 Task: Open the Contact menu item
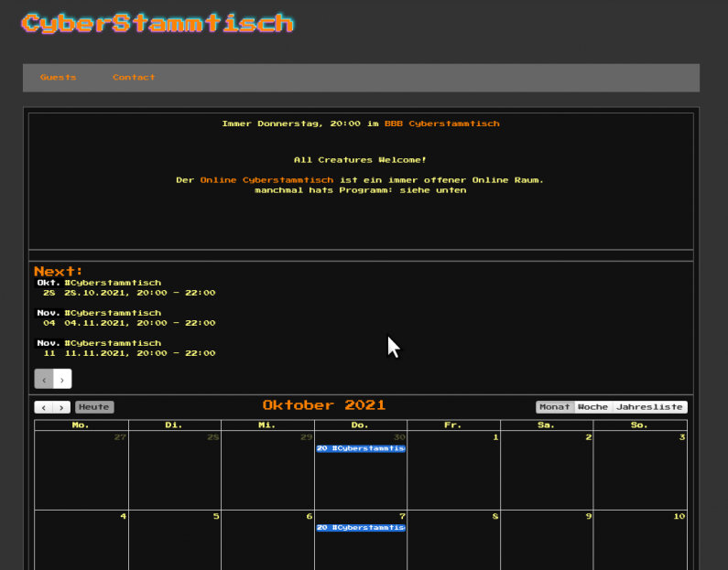[134, 78]
